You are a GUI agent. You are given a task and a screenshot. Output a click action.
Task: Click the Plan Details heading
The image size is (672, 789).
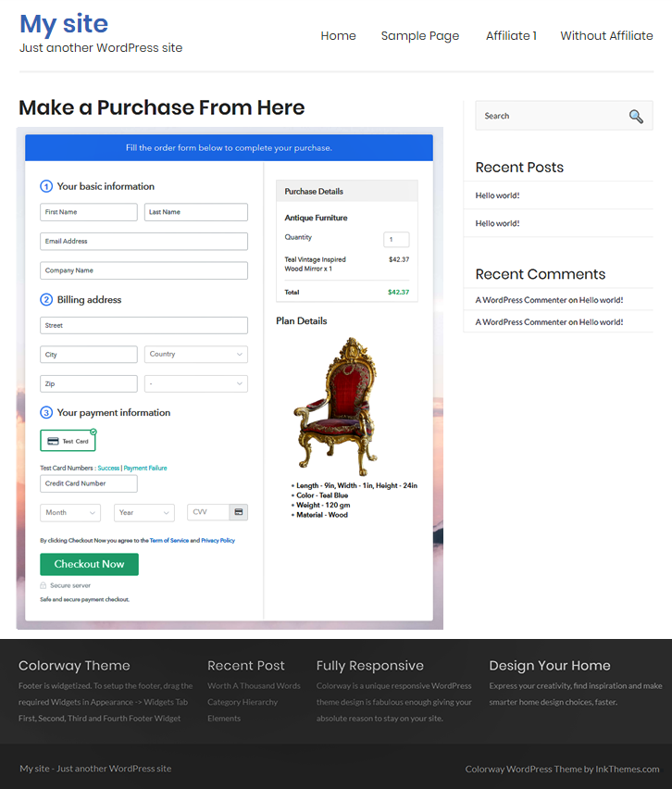(x=302, y=321)
